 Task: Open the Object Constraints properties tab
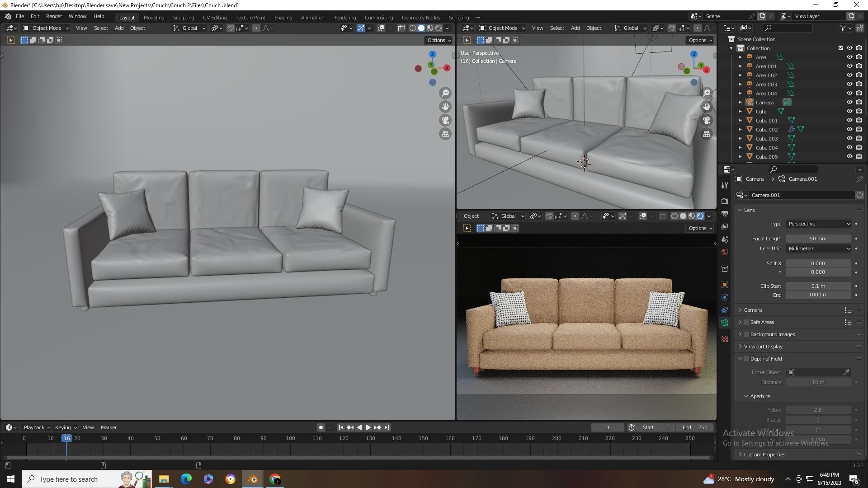click(x=725, y=310)
